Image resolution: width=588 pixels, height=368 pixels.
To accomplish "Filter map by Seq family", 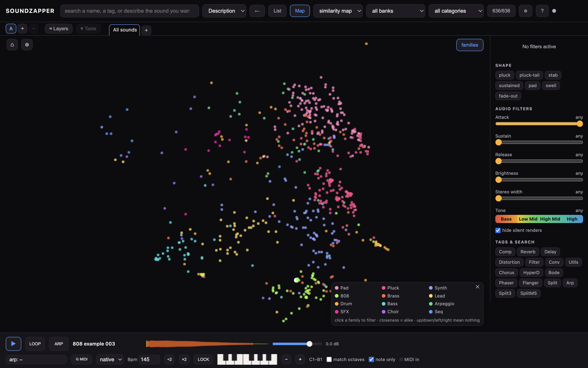I will tap(436, 312).
